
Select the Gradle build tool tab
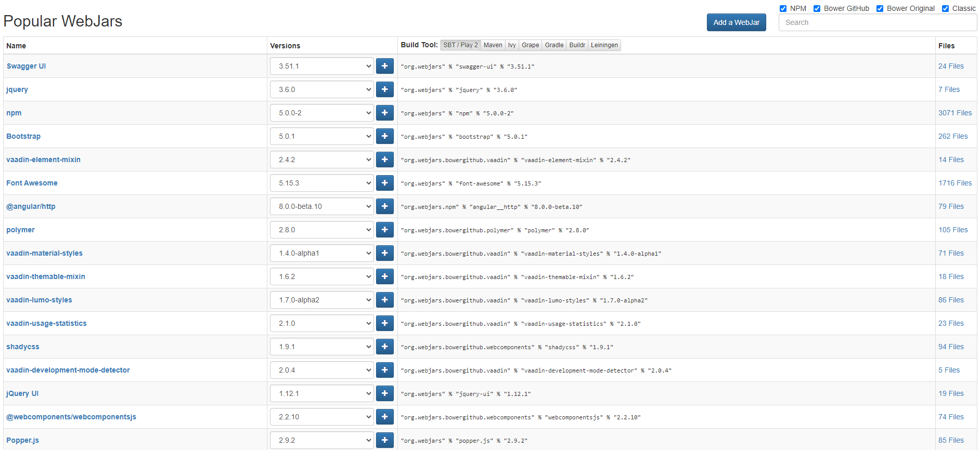click(554, 45)
